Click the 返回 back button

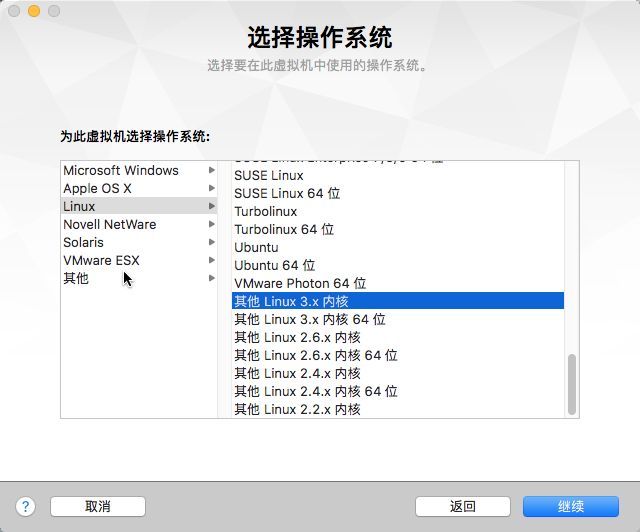pyautogui.click(x=462, y=507)
